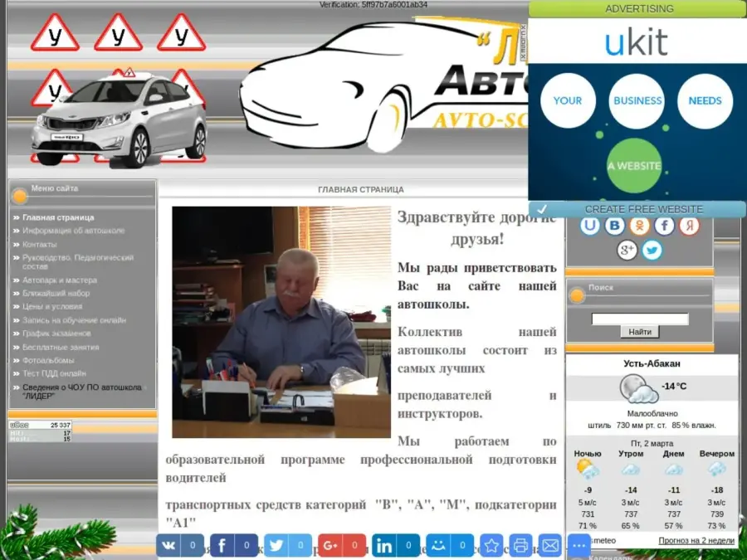Open 'Тест ПДД онлайн' menu link
This screenshot has height=560, width=747.
pos(54,373)
